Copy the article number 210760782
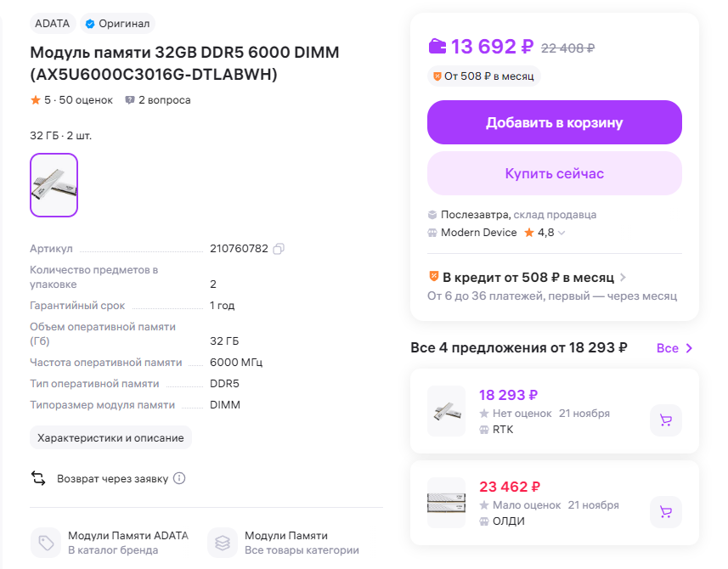The width and height of the screenshot is (728, 569). point(279,249)
